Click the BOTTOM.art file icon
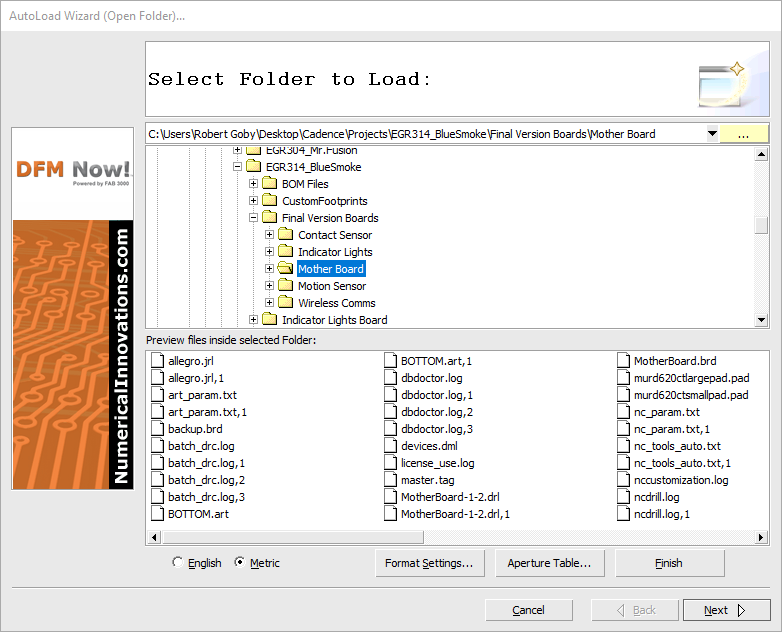The image size is (782, 632). tap(158, 513)
